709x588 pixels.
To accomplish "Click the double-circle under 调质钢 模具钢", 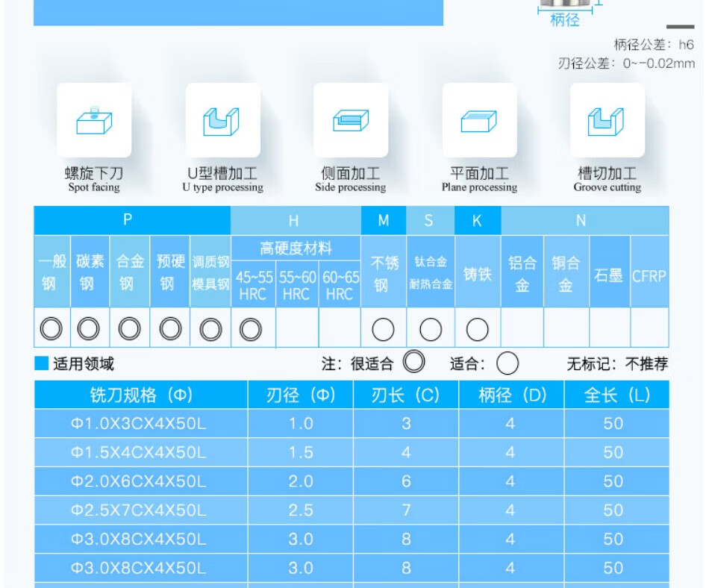I will click(210, 329).
